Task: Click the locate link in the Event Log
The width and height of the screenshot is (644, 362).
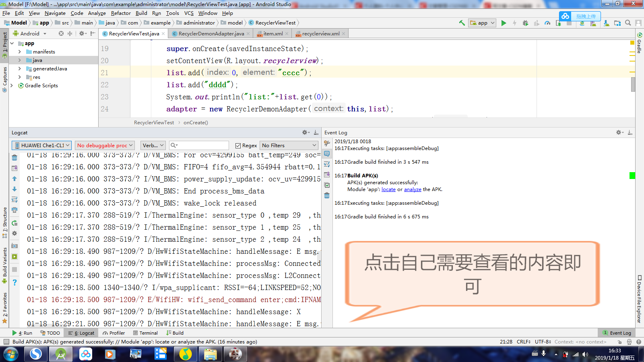Action: pyautogui.click(x=388, y=189)
